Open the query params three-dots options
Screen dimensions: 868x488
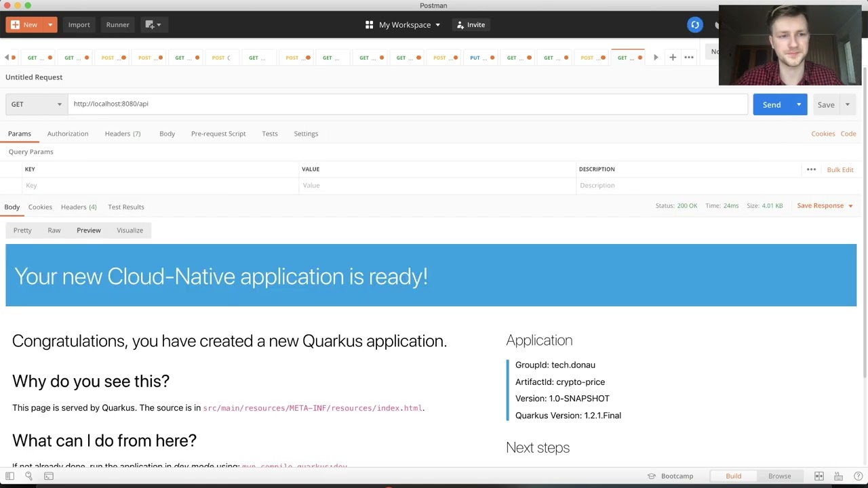tap(811, 169)
